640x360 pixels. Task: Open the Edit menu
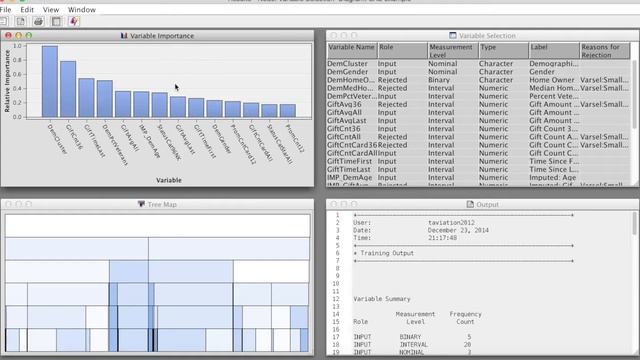pyautogui.click(x=27, y=9)
